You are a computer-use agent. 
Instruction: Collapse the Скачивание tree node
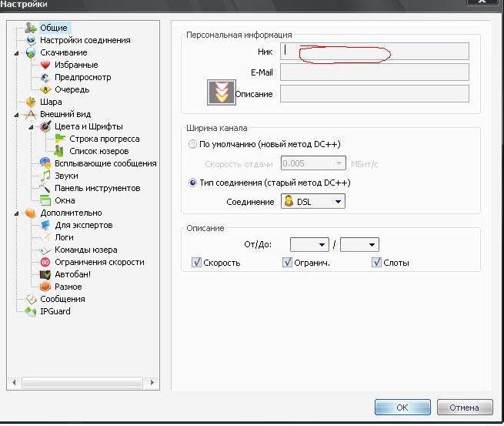point(16,53)
